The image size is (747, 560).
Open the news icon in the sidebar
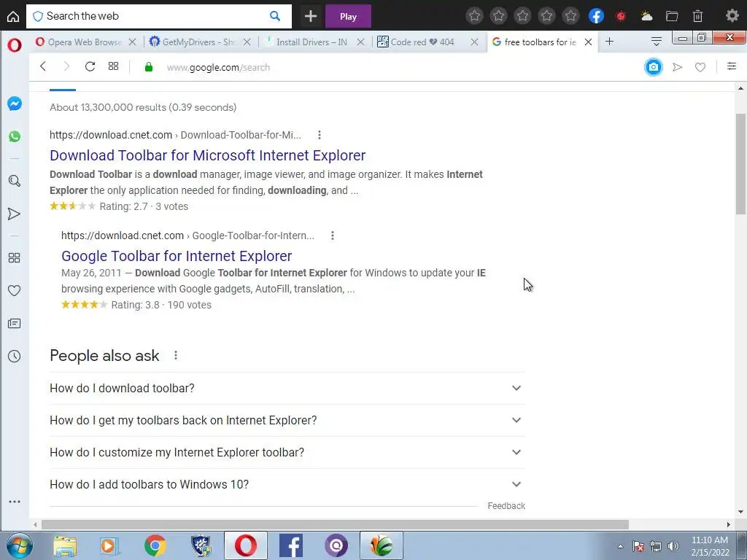click(x=15, y=324)
